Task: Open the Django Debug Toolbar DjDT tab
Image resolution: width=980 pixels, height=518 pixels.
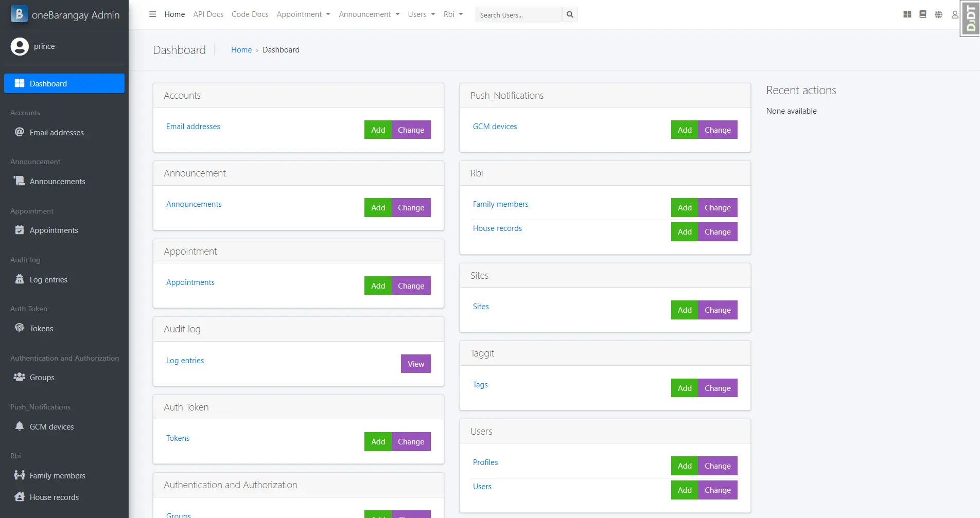Action: tap(971, 19)
